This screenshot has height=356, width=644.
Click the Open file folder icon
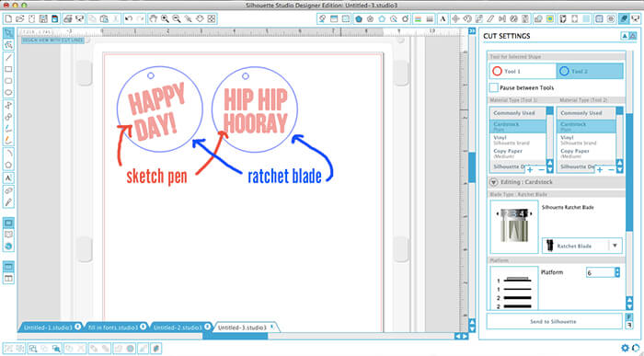20,18
